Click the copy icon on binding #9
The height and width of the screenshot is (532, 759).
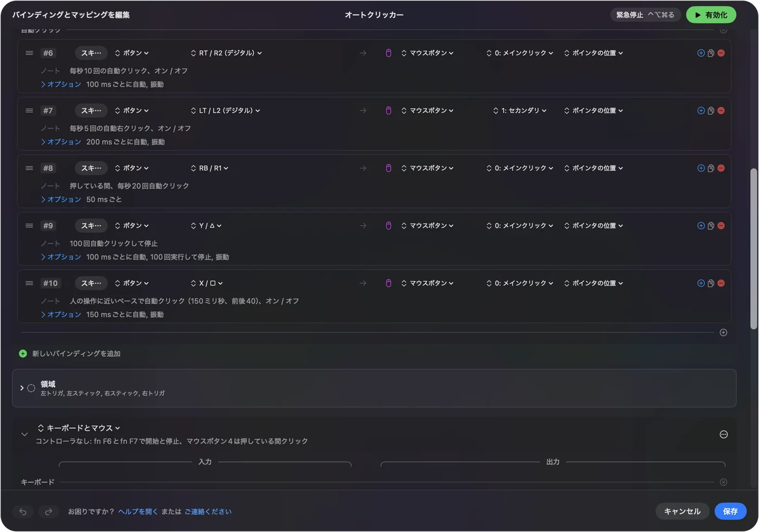coord(711,226)
